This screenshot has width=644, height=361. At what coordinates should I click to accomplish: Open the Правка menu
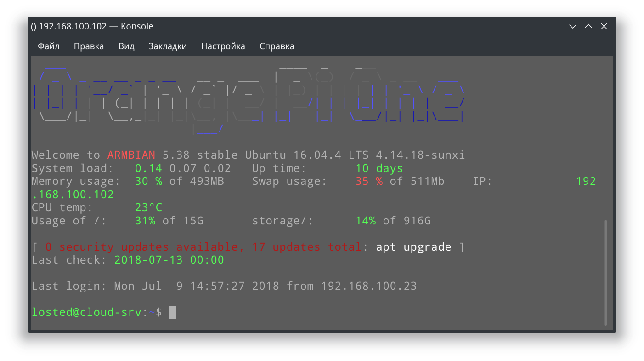coord(89,46)
